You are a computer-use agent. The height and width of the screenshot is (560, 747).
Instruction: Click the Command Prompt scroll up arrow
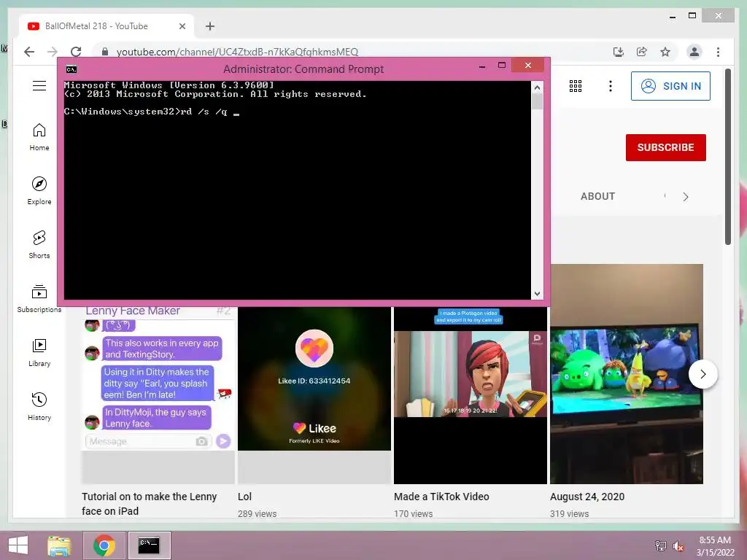(x=537, y=87)
